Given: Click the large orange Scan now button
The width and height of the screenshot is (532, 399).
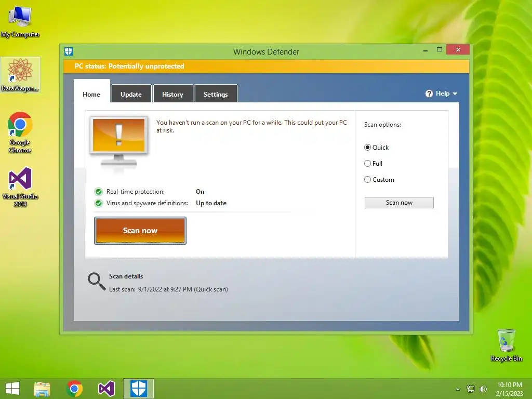Looking at the screenshot, I should [140, 231].
